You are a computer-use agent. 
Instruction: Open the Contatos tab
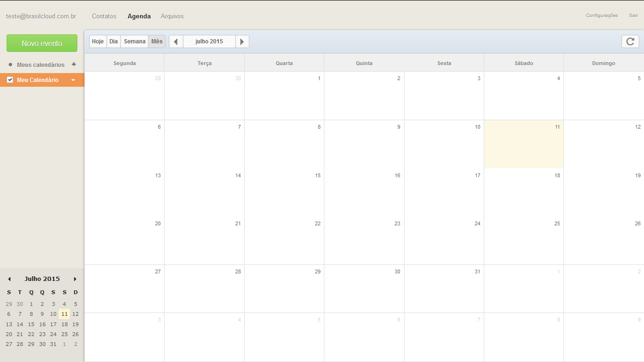[x=104, y=16]
